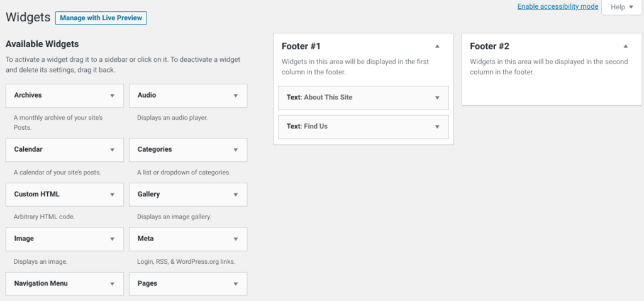Expand the Pages widget arrow

click(236, 284)
